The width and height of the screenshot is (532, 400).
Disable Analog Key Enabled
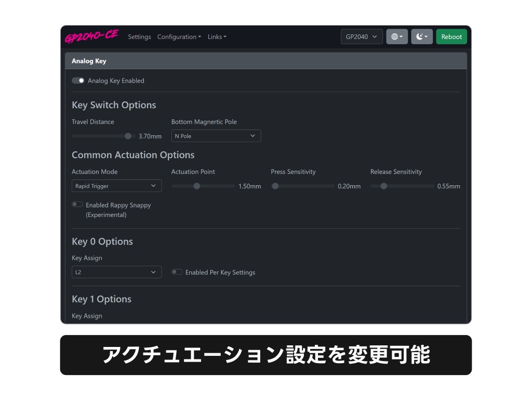78,81
